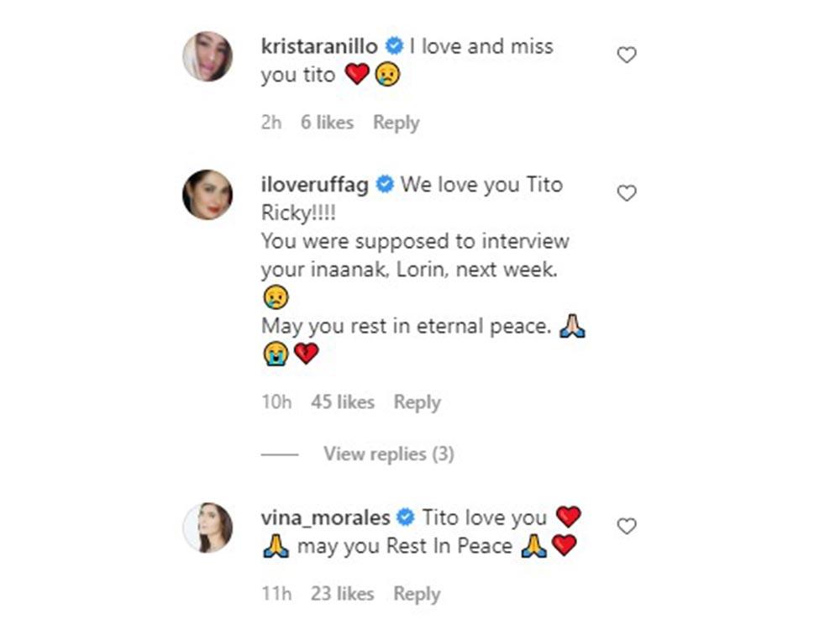840x630 pixels.
Task: Click Reply under vina_morales' comment
Action: (x=417, y=593)
